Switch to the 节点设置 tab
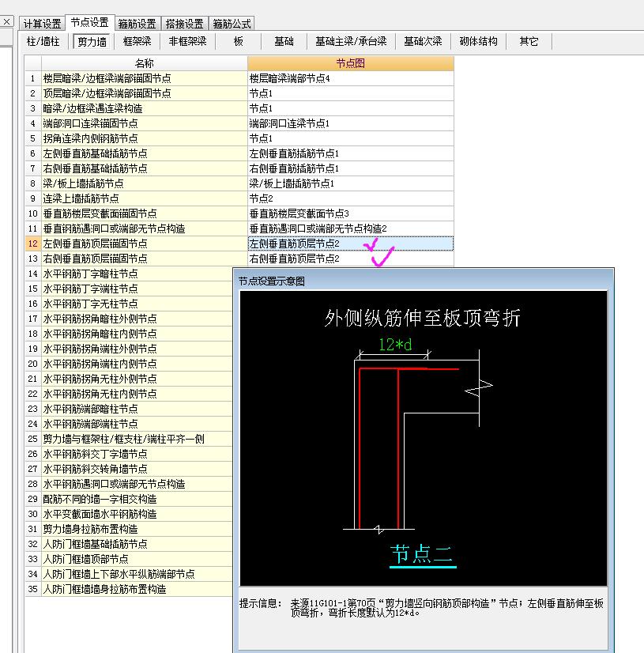This screenshot has height=653, width=644. (x=89, y=22)
